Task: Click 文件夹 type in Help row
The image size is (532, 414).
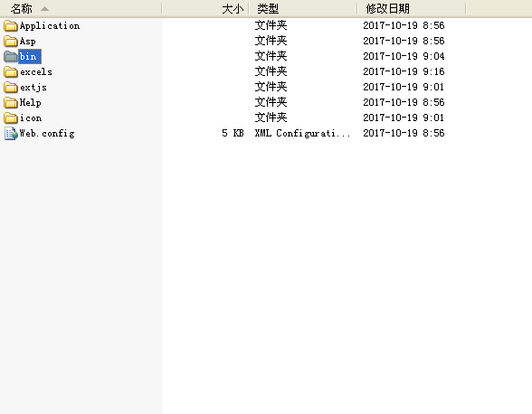Action: (x=271, y=102)
